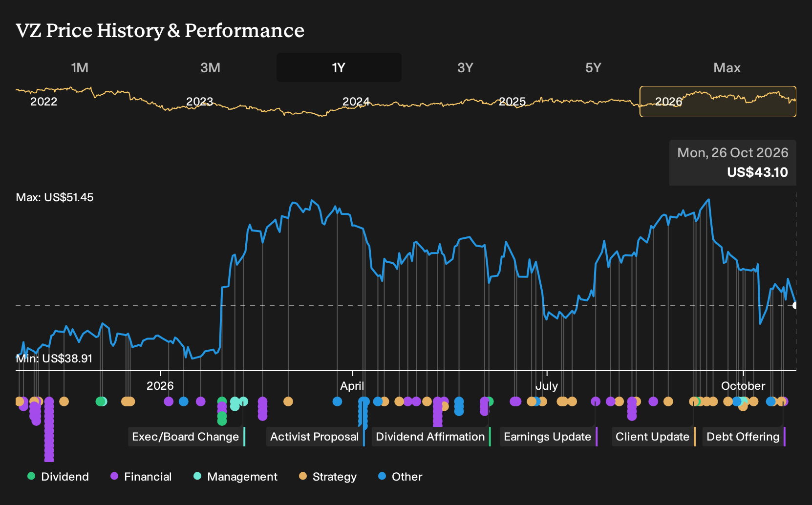Viewport: 812px width, 505px height.
Task: Open the 3Y price range
Action: pyautogui.click(x=465, y=67)
